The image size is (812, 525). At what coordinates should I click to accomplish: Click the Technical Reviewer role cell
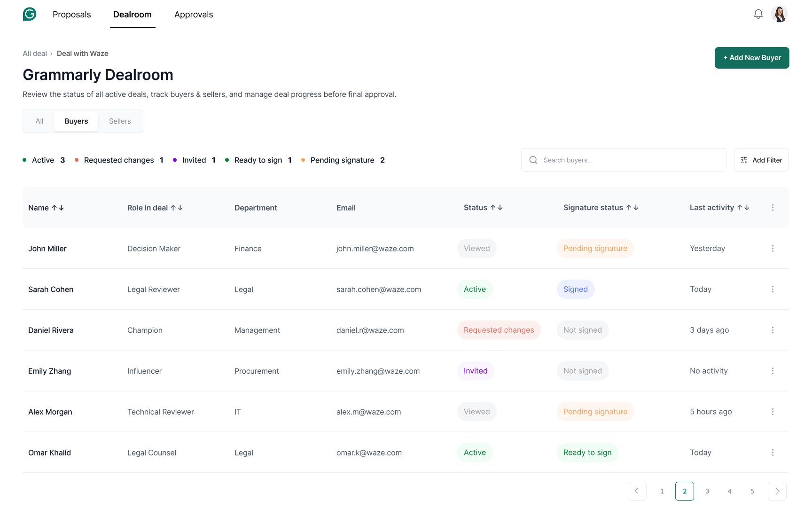click(x=161, y=412)
